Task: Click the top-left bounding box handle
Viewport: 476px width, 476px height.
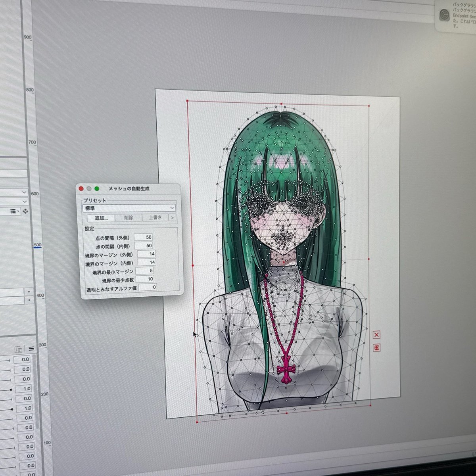Action: [x=187, y=101]
